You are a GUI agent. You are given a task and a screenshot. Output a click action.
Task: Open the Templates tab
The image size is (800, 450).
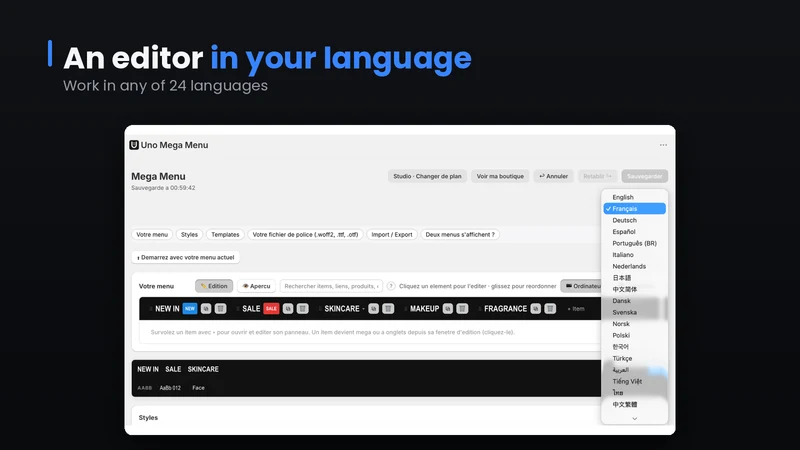click(x=225, y=235)
